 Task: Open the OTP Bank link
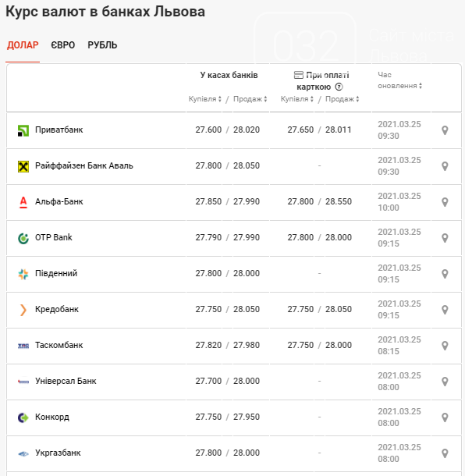(53, 237)
